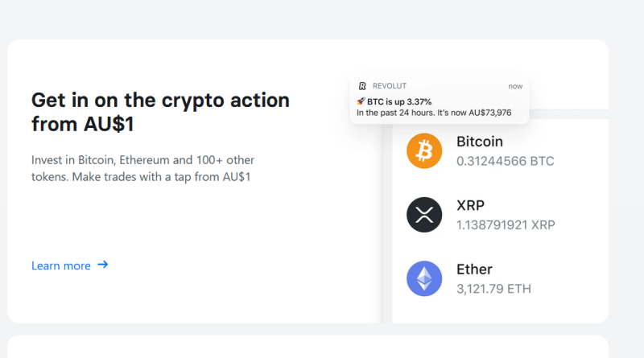Image resolution: width=644 pixels, height=358 pixels.
Task: Select the XRP asset name
Action: pos(470,205)
